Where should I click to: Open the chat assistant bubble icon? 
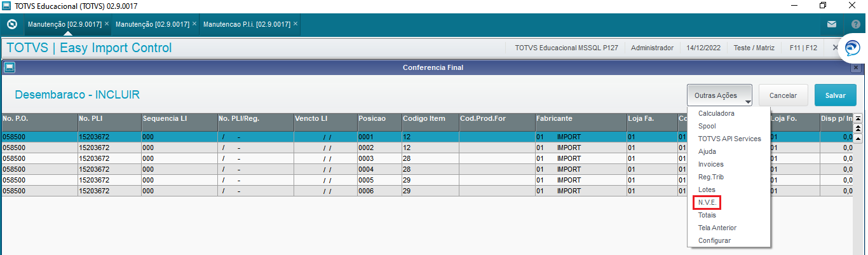point(853,48)
